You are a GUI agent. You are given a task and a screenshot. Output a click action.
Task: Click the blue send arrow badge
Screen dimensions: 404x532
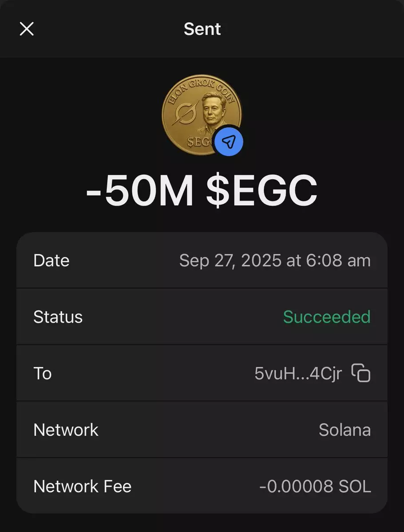228,142
